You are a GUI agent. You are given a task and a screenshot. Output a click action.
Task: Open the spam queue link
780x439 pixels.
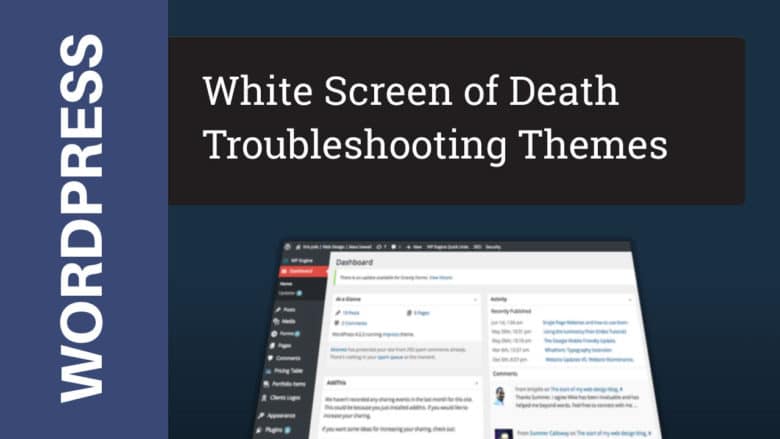390,357
